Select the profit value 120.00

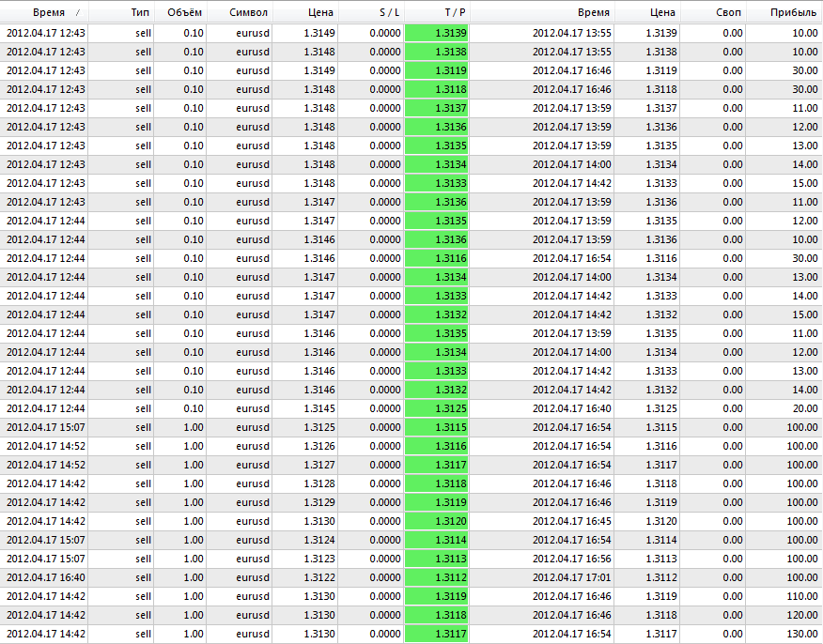(802, 615)
